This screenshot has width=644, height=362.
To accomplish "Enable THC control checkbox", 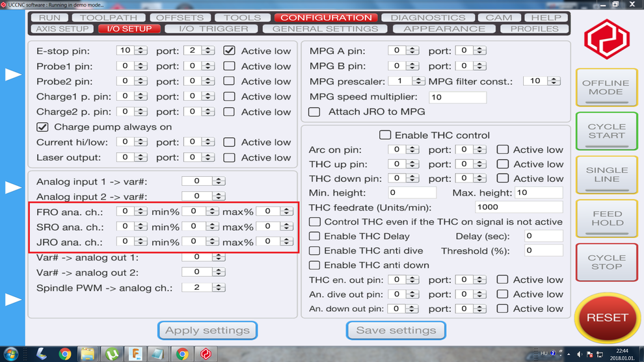I will click(385, 135).
